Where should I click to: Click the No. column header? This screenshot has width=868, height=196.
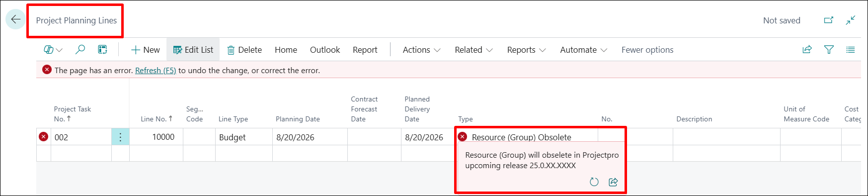pos(607,119)
